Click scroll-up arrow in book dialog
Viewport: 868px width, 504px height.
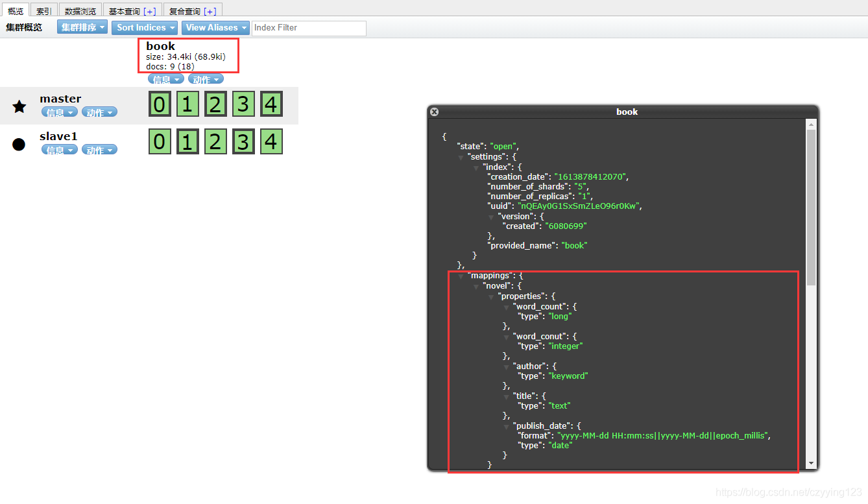(x=811, y=124)
